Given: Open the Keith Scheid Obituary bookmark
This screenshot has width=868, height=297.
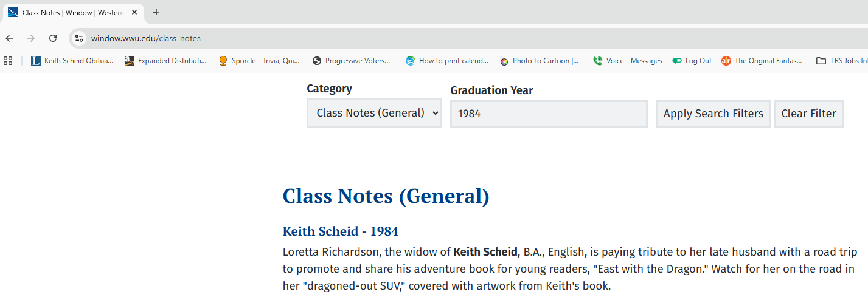Looking at the screenshot, I should pyautogui.click(x=72, y=61).
